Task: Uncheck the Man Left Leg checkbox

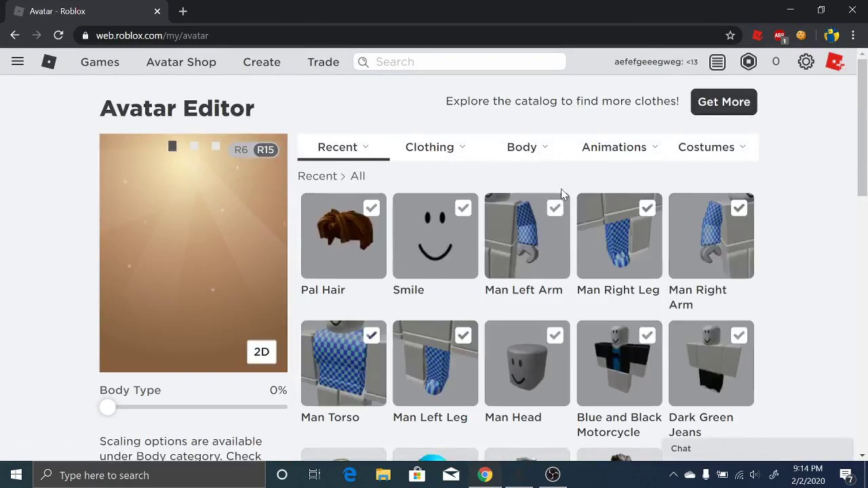Action: (x=463, y=335)
